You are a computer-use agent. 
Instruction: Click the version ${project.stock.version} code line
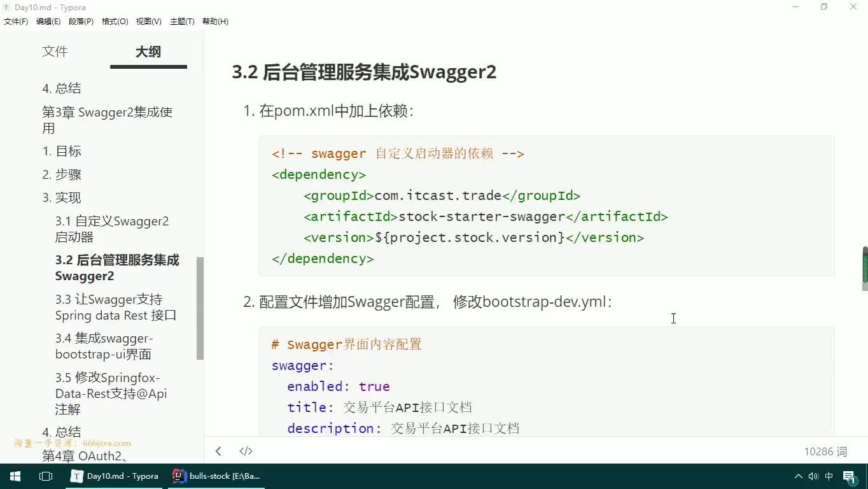point(473,237)
